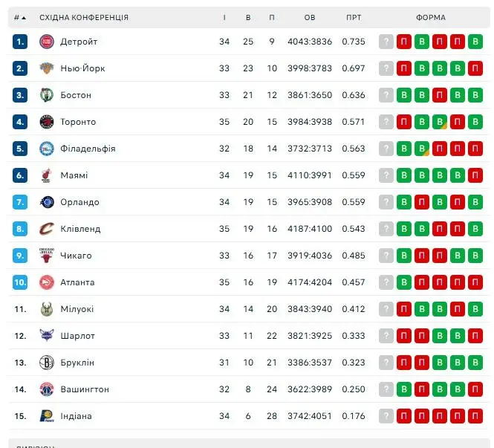Open the Вашингтон team page
The height and width of the screenshot is (448, 494).
coord(85,389)
